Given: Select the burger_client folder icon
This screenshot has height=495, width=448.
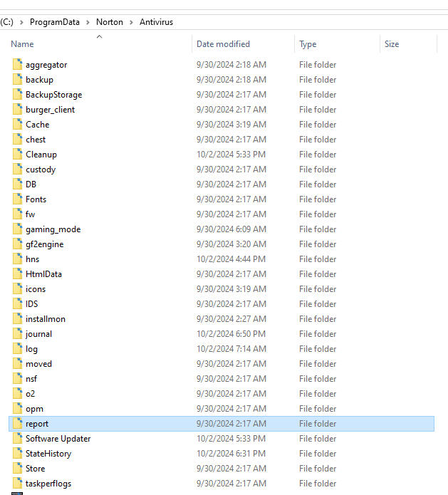Looking at the screenshot, I should (18, 109).
